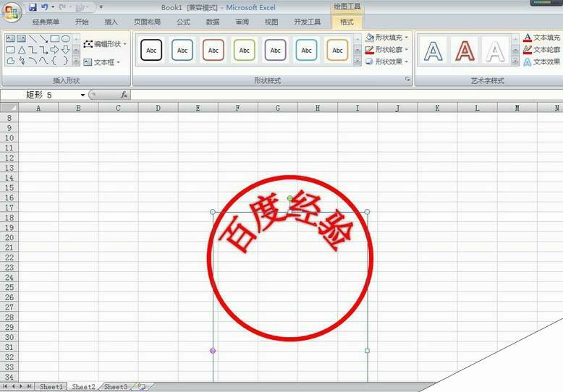Click the insert function fx icon

(124, 95)
